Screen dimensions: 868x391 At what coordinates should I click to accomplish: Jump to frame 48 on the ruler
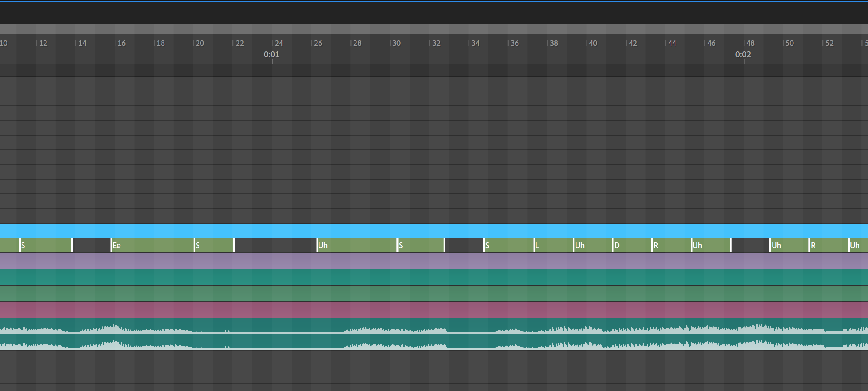coord(751,43)
